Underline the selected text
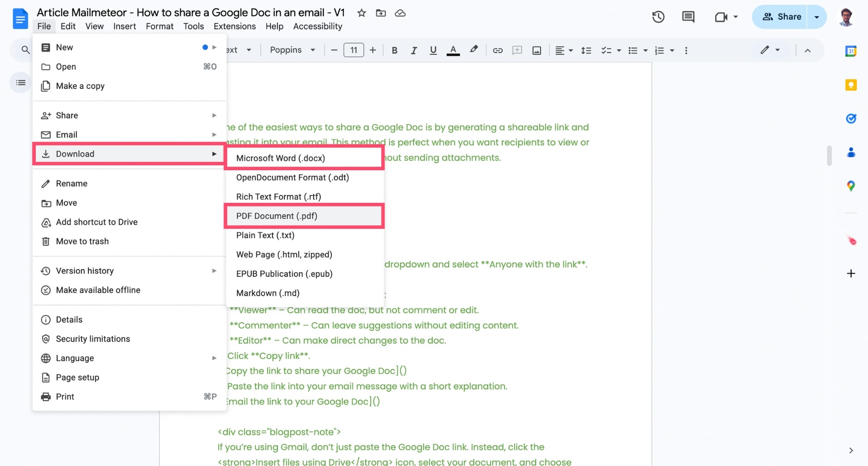The height and width of the screenshot is (466, 868). pos(432,50)
